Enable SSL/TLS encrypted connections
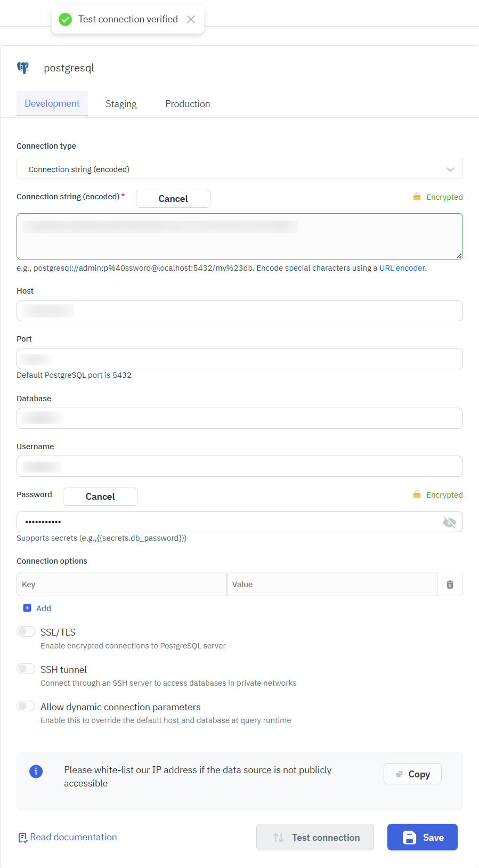 pos(26,631)
